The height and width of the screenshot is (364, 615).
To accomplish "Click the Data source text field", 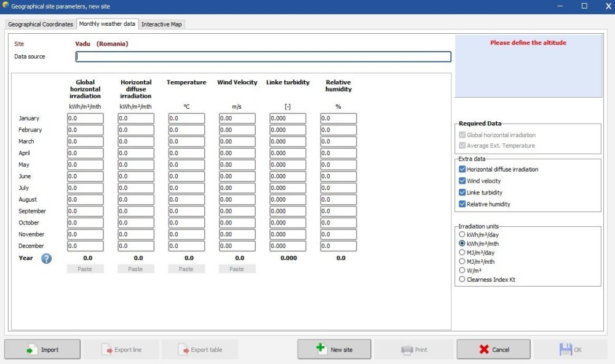I will tap(263, 57).
